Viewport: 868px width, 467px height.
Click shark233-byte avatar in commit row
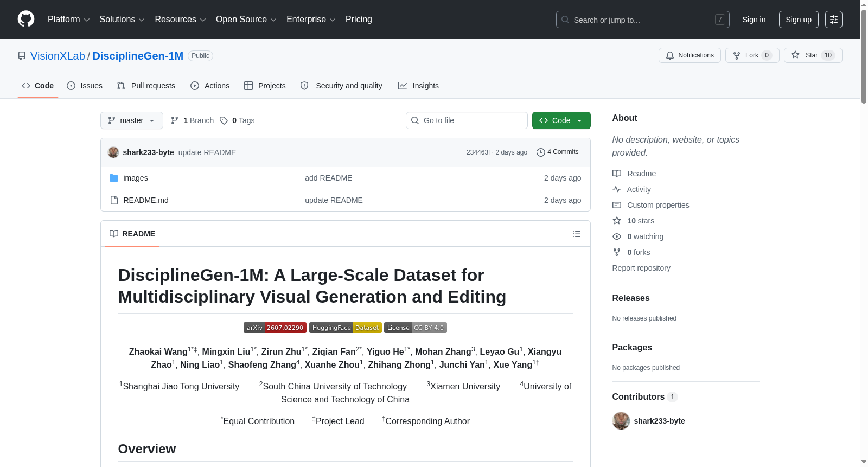click(x=113, y=152)
